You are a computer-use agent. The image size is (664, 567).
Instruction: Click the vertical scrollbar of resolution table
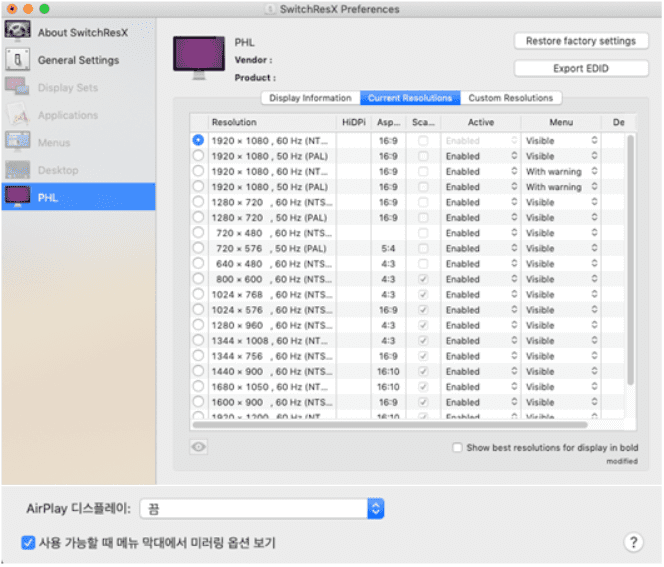[x=631, y=259]
